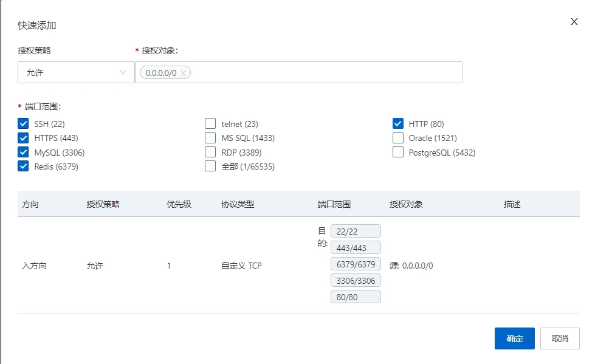This screenshot has width=595, height=364.
Task: Click inside the 授权对象 input field
Action: point(322,72)
